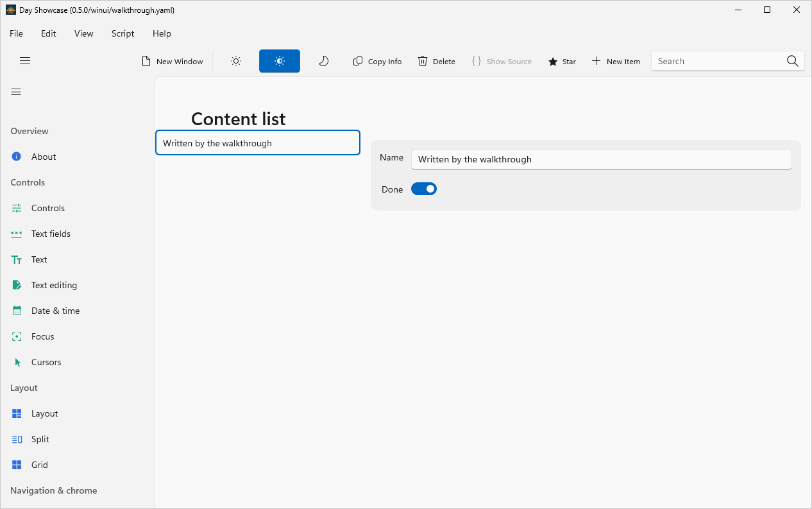Select the list item Written by the walkthrough
This screenshot has width=812, height=509.
[x=258, y=142]
